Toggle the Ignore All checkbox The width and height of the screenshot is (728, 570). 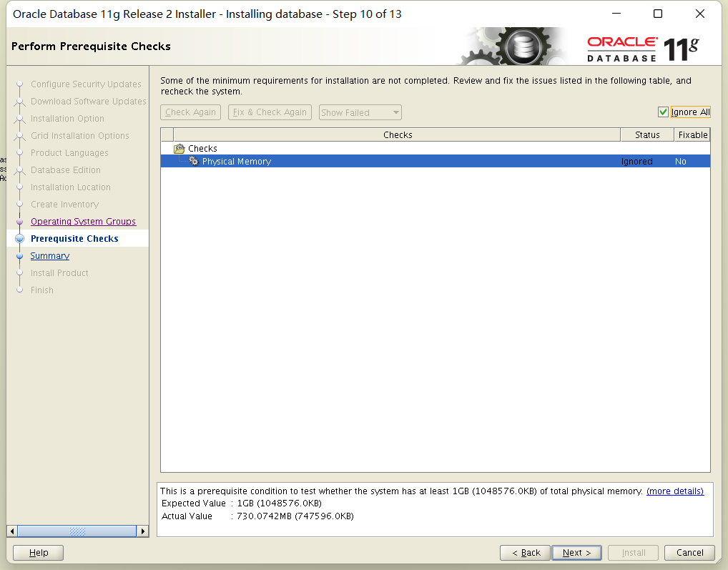click(663, 112)
